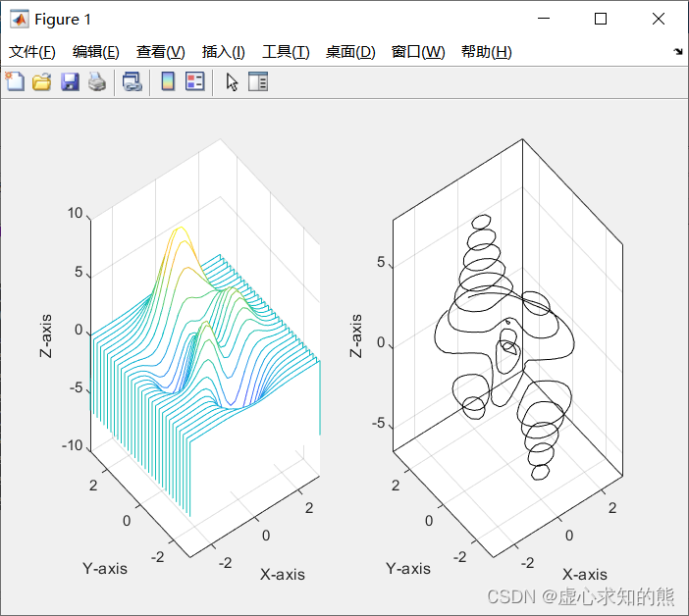
Task: Click the left plot's Y-axis label
Action: coord(105,568)
